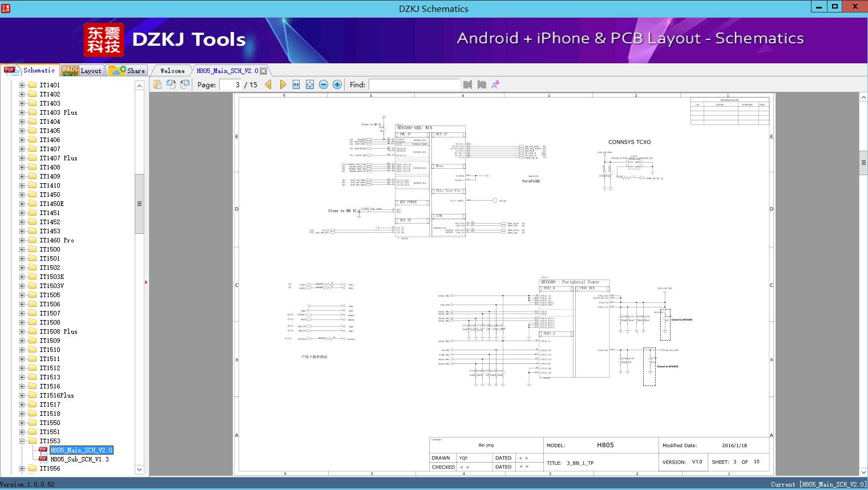Switch to the Welcome tab

coord(172,71)
